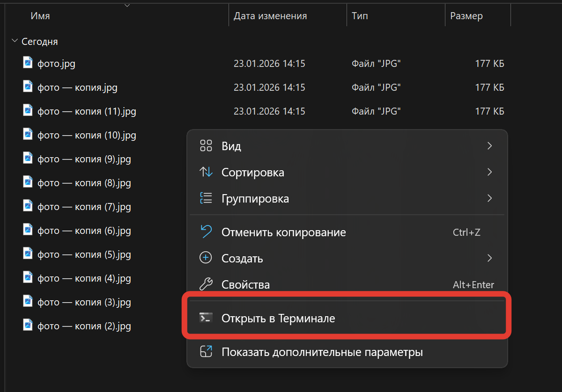Click the terminal icon beside Открыть в Терминале
This screenshot has width=562, height=392.
point(206,318)
